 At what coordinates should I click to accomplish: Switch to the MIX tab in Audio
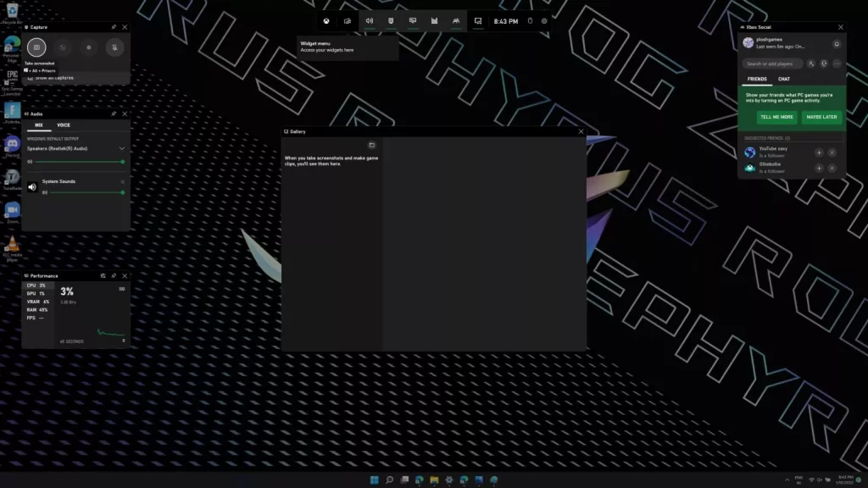pos(39,125)
